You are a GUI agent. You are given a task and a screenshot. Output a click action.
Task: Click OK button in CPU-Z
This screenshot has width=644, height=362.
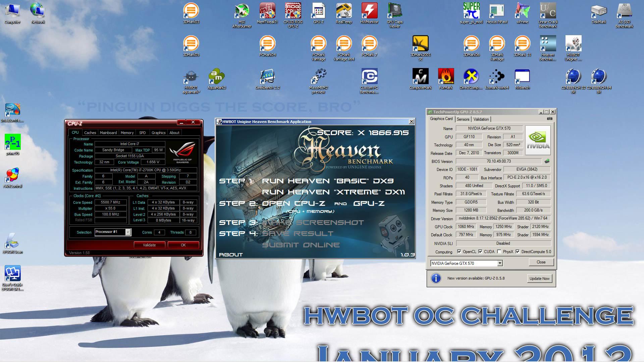click(183, 245)
